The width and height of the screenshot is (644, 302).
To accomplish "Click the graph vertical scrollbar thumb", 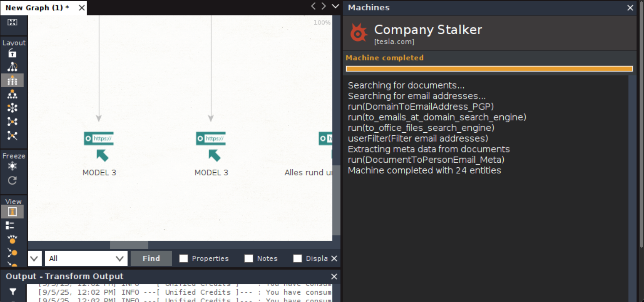I will coord(336,200).
